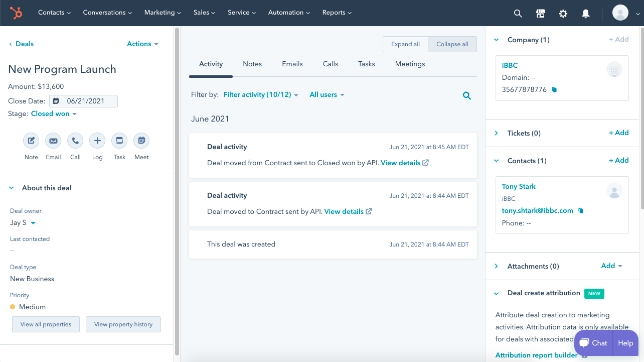View details of Closed won activity
This screenshot has width=644, height=362.
[x=400, y=163]
